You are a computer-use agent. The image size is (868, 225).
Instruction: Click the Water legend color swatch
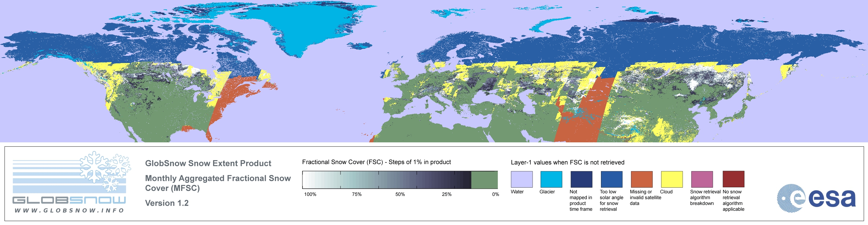pyautogui.click(x=522, y=179)
